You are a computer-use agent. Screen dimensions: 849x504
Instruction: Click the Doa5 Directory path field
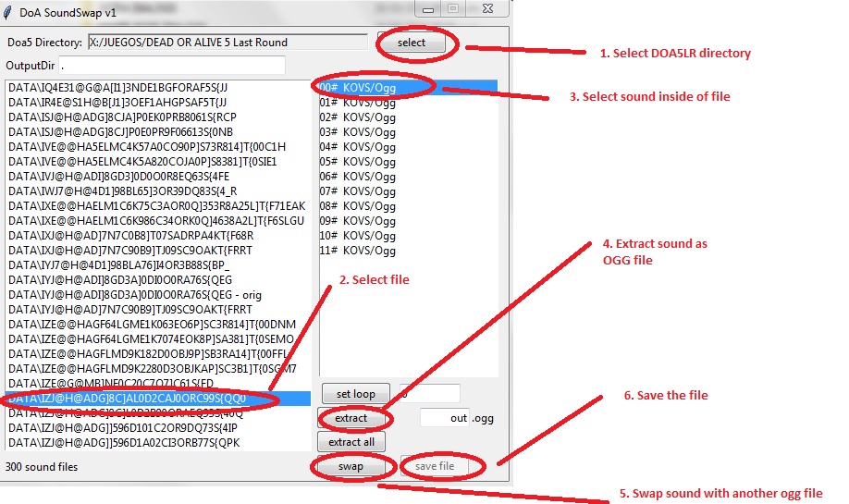[228, 43]
